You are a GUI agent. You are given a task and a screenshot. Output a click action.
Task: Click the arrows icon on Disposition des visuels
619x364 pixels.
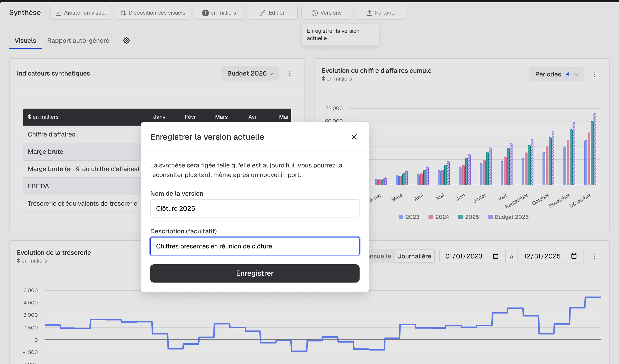(123, 13)
